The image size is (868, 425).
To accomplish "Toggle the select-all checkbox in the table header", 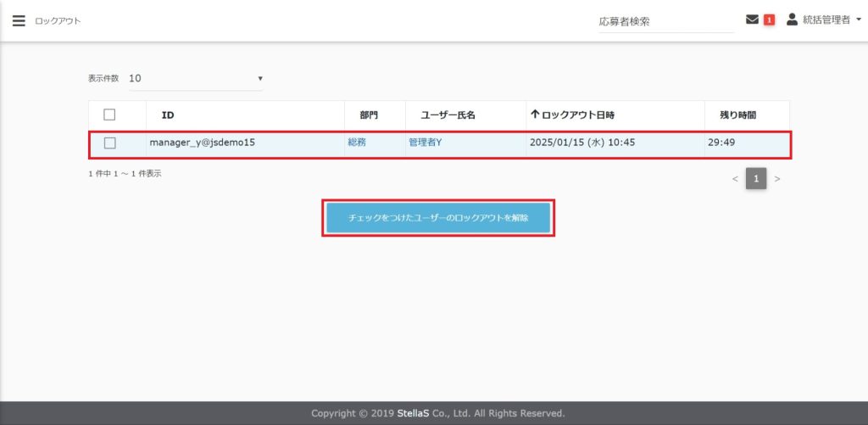I will tap(109, 115).
